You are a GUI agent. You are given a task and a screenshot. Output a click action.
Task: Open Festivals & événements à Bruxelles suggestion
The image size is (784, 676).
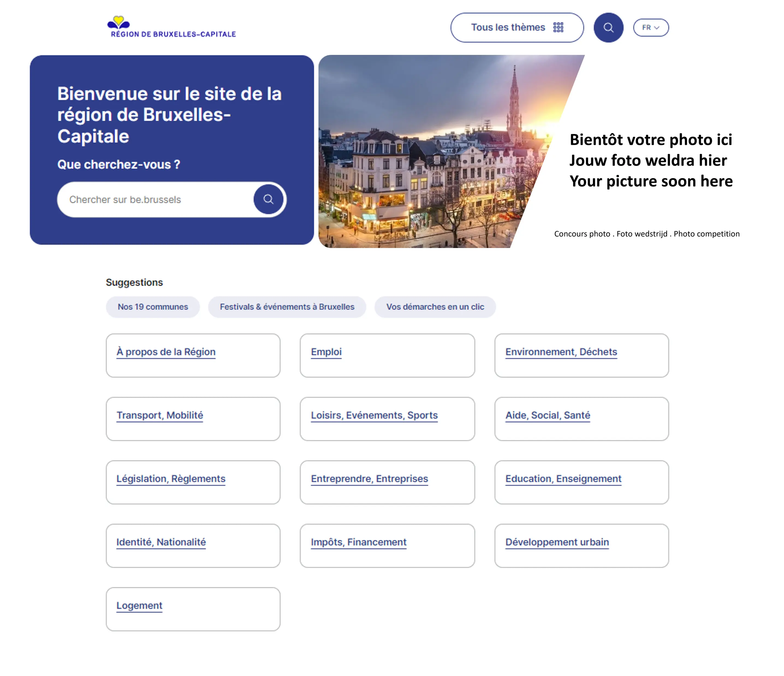pyautogui.click(x=287, y=307)
